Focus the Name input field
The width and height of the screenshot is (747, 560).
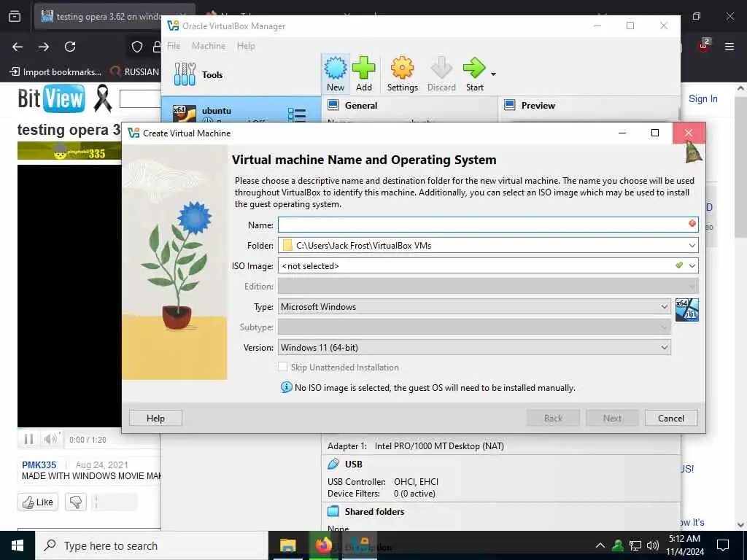pyautogui.click(x=488, y=225)
